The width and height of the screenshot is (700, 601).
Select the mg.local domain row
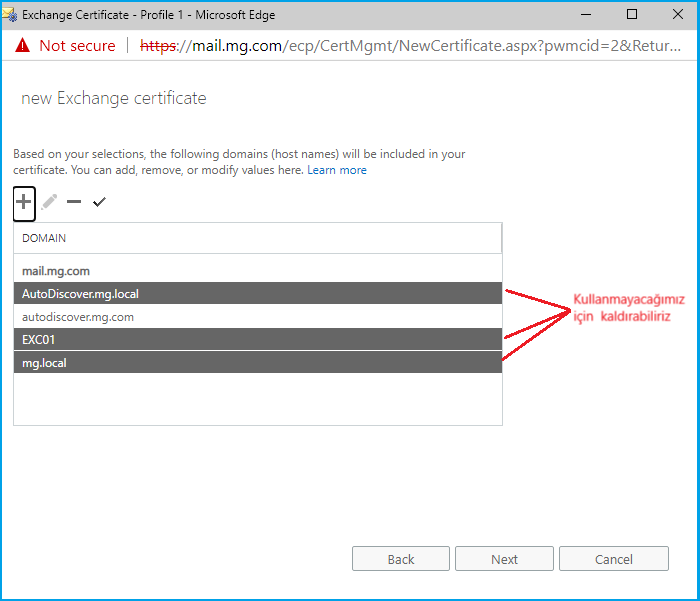[x=257, y=363]
